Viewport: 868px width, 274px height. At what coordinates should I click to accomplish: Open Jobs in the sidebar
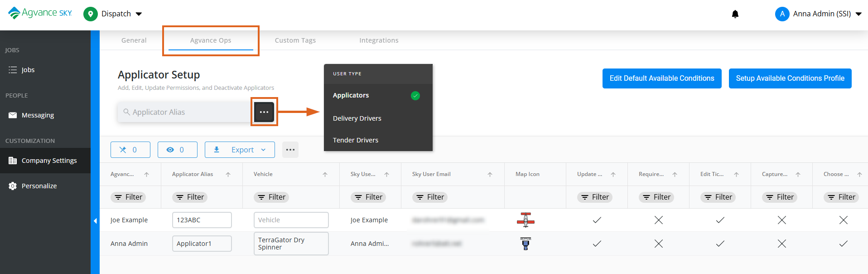click(45, 70)
